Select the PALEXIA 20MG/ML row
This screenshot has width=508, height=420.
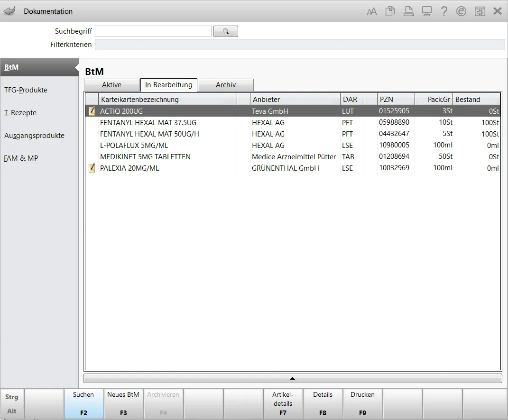293,168
